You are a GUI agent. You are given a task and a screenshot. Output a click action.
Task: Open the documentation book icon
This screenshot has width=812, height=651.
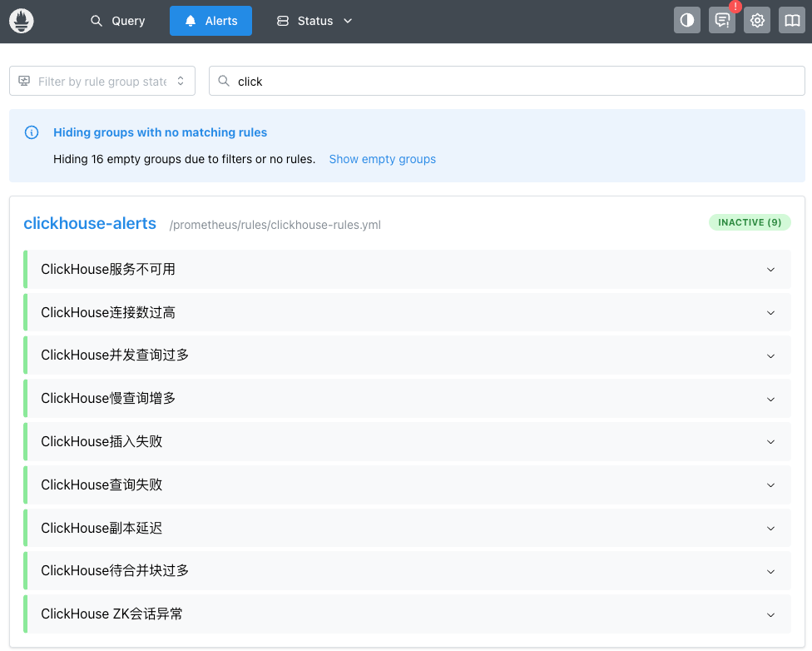click(x=792, y=21)
